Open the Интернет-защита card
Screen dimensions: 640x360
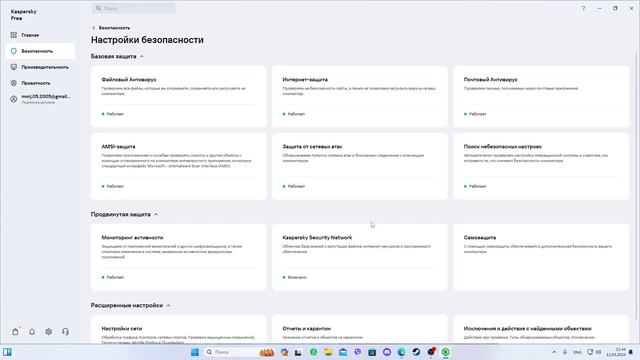[360, 97]
